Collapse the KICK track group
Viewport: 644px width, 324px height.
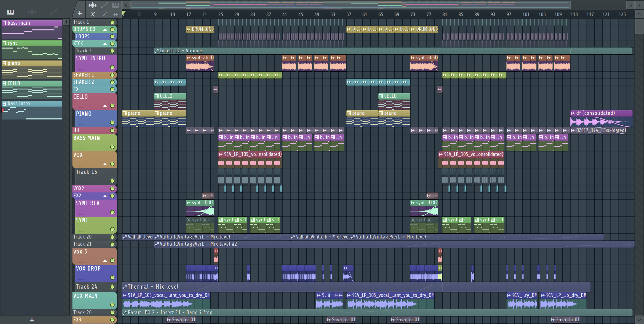pos(105,44)
